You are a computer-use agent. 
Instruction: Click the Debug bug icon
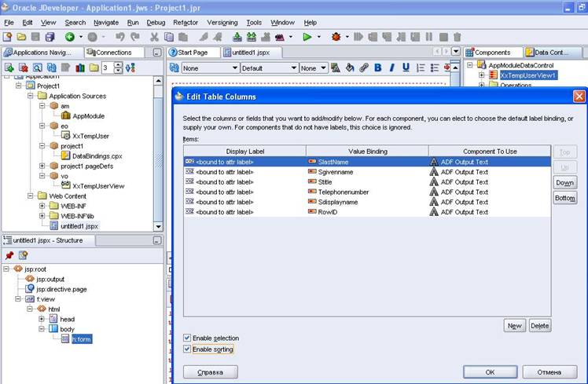coord(336,37)
